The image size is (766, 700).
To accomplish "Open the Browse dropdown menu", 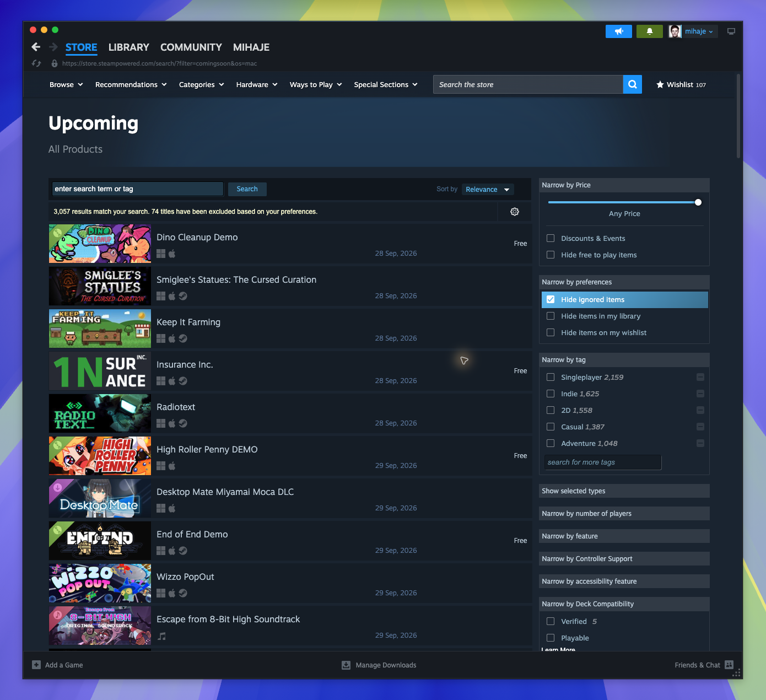I will pyautogui.click(x=66, y=84).
